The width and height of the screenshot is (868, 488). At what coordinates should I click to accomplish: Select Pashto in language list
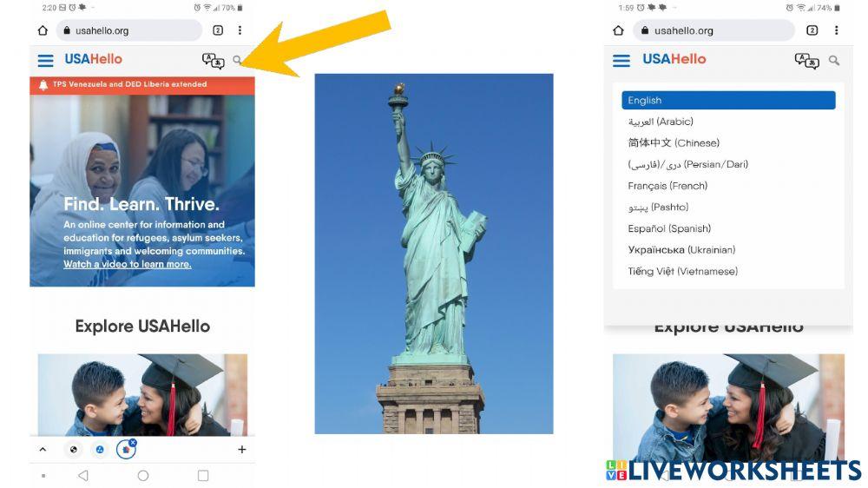658,208
